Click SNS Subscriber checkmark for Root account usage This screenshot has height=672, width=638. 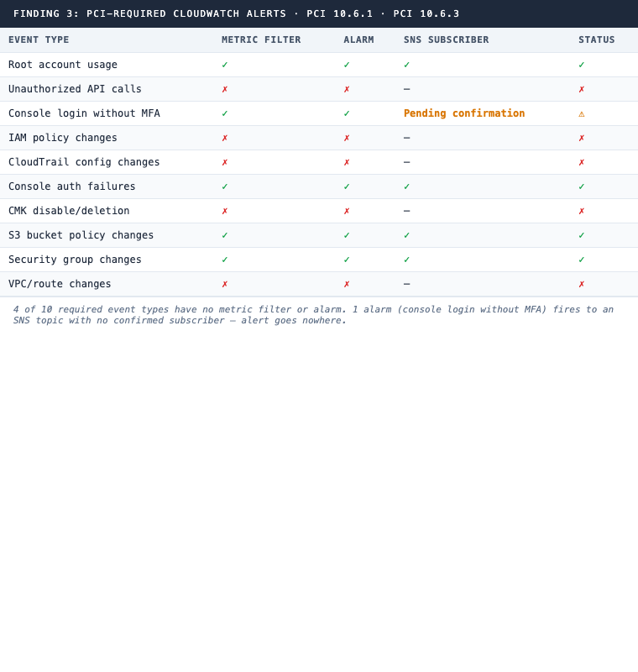pos(407,65)
